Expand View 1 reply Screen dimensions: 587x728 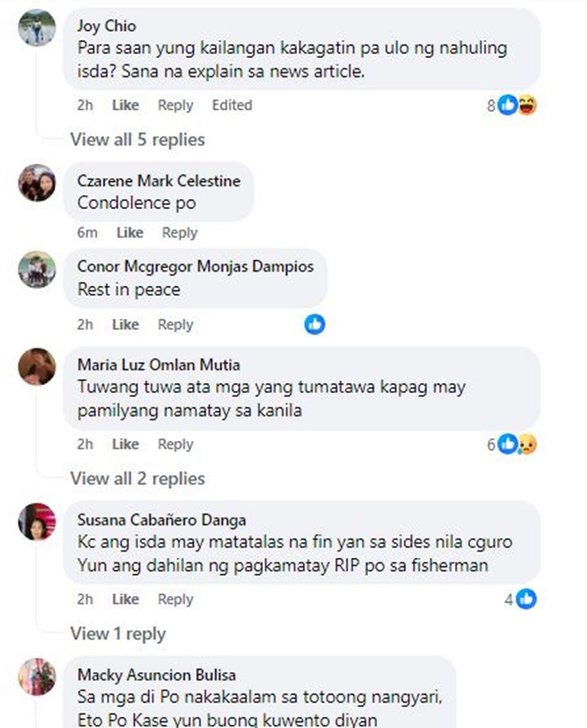pos(118,634)
